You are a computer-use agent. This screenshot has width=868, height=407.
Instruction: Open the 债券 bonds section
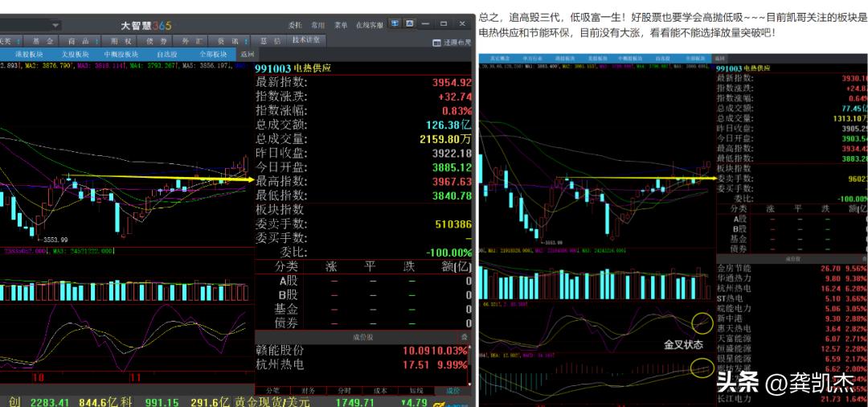154,41
